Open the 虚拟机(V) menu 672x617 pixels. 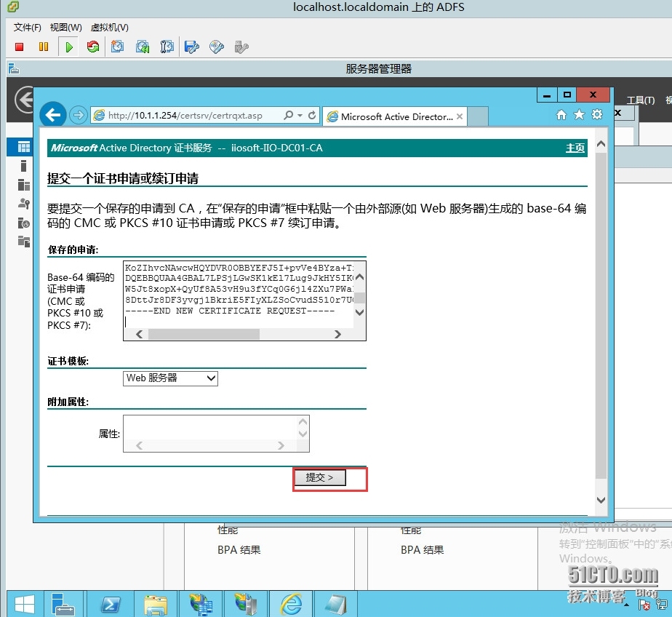(x=109, y=28)
